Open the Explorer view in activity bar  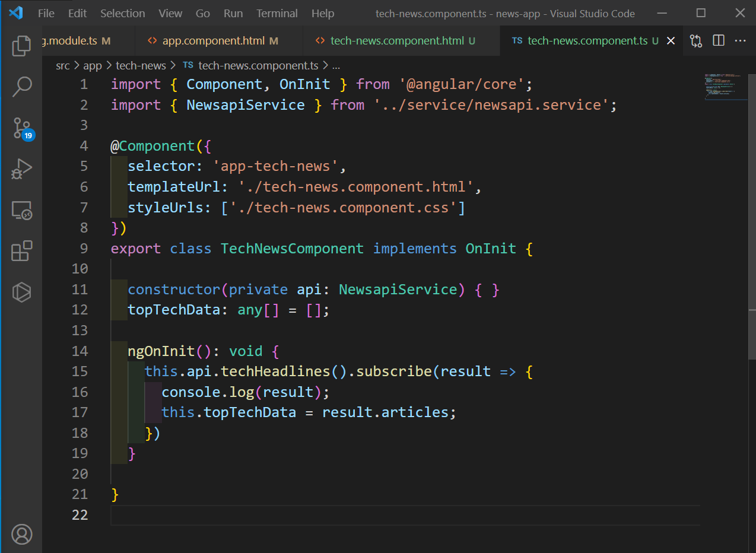coord(21,46)
